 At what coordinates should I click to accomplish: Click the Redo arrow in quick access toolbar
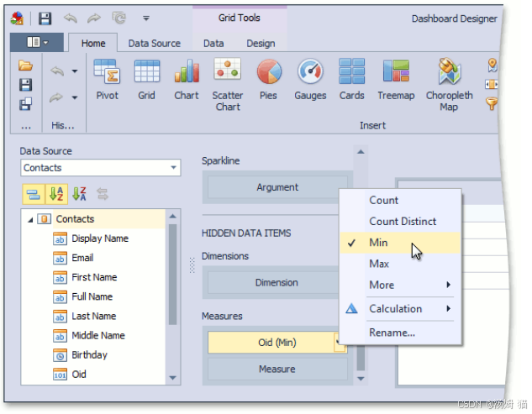pyautogui.click(x=94, y=18)
